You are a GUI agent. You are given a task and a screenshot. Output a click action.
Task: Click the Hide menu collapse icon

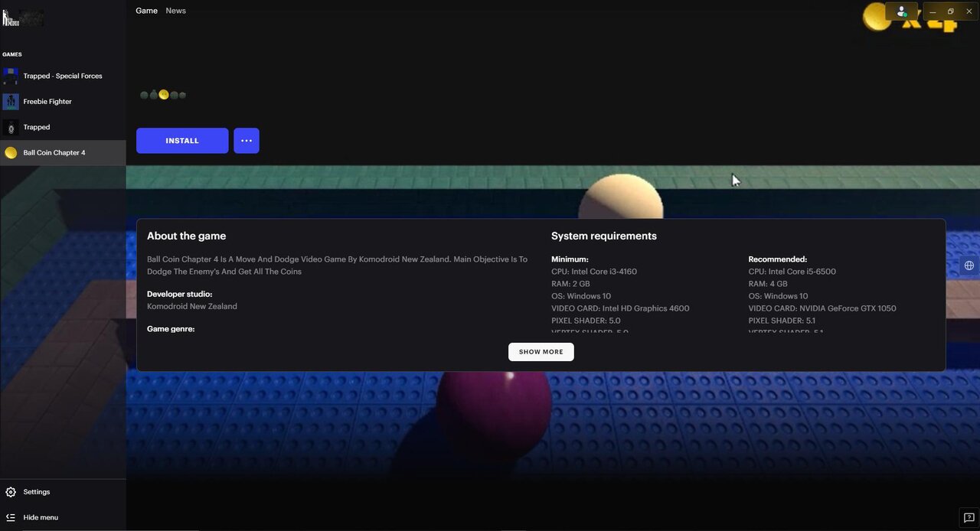click(x=11, y=517)
